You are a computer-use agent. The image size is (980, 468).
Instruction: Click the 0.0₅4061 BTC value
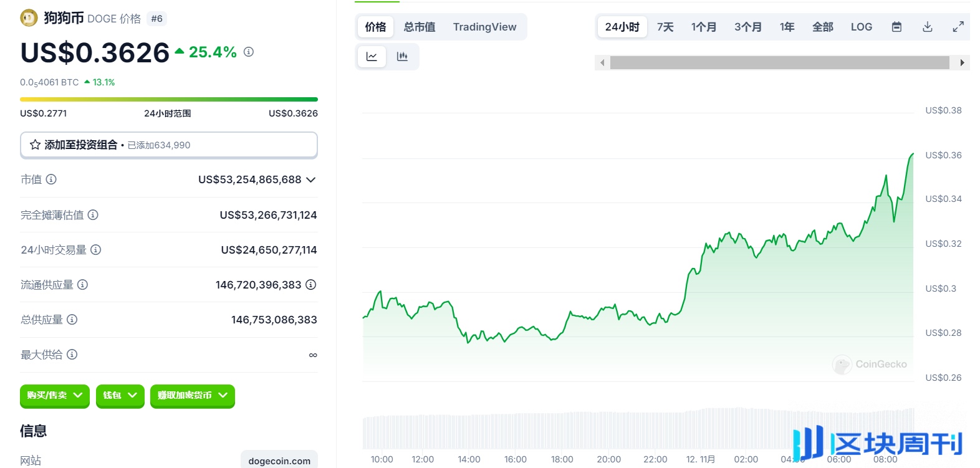[x=49, y=82]
